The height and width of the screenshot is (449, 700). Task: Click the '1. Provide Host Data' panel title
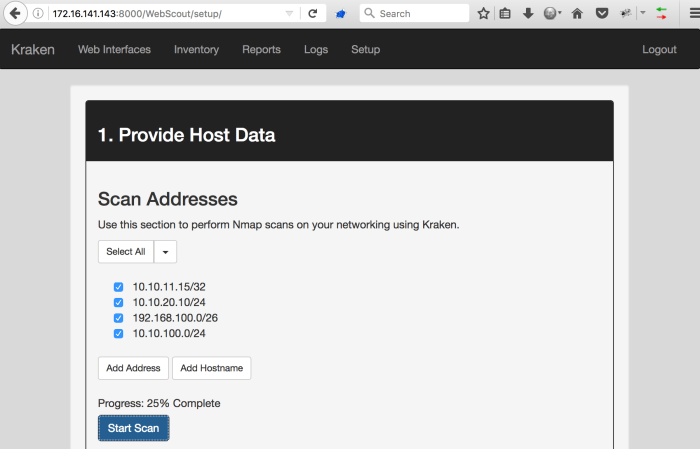[186, 135]
